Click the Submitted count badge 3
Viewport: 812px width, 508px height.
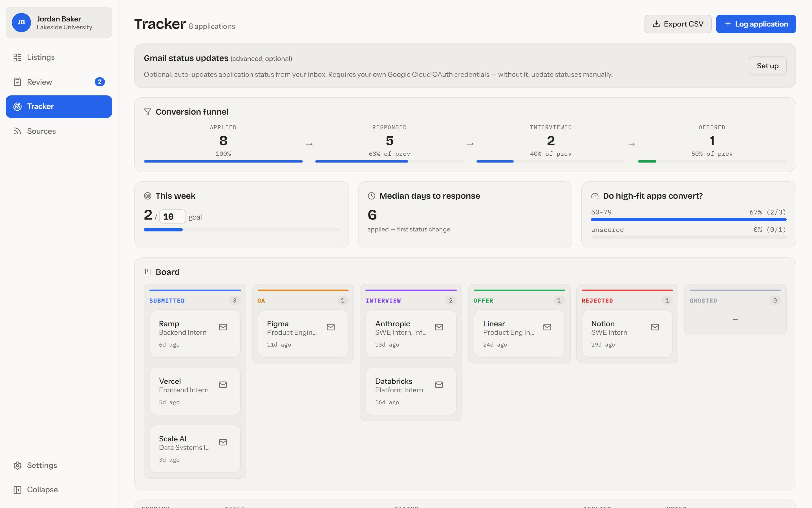pos(235,301)
